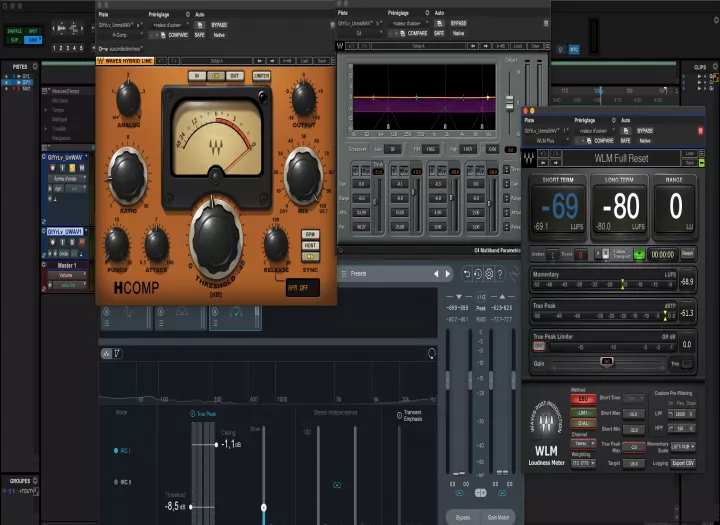Open the WLM Weighting dropdown

tap(583, 463)
